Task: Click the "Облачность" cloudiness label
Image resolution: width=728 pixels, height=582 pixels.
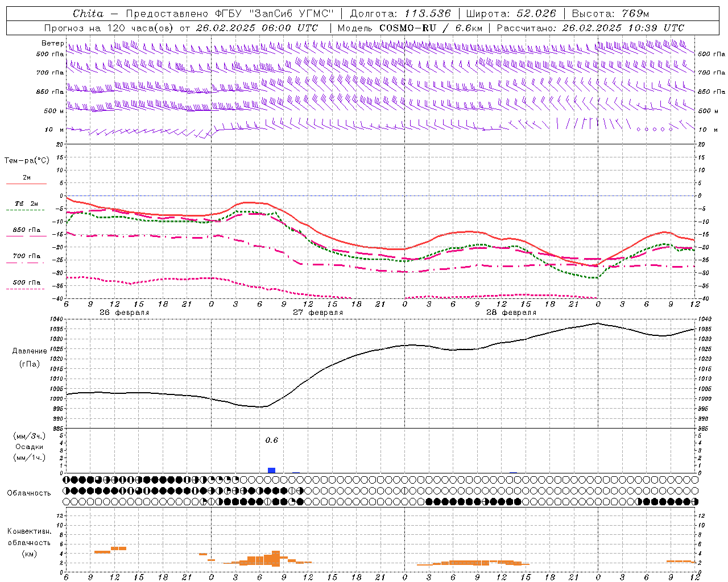Action: (29, 493)
